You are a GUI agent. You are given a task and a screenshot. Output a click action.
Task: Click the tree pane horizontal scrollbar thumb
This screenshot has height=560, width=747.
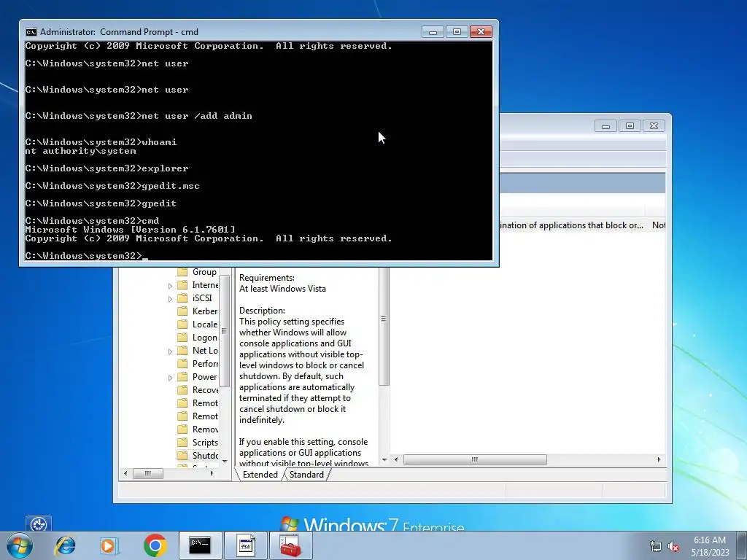coord(147,473)
